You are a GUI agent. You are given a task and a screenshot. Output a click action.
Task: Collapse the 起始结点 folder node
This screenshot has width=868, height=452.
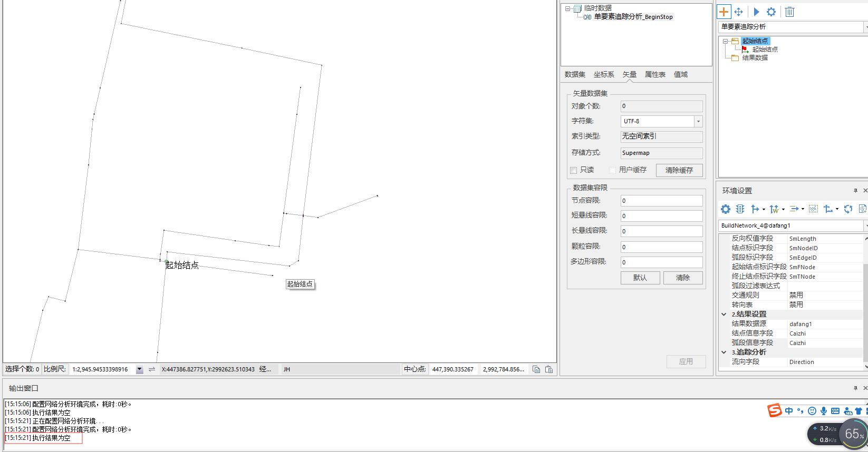coord(726,41)
